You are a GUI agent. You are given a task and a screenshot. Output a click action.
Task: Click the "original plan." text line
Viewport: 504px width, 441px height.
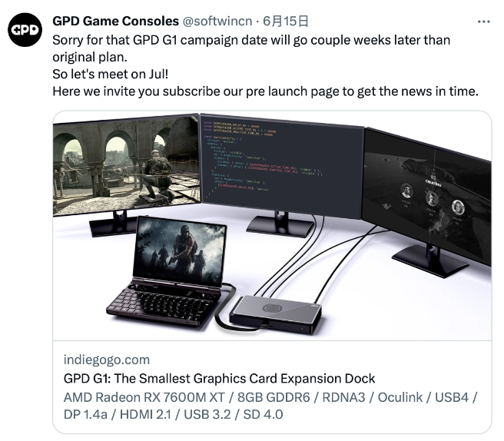pos(90,57)
